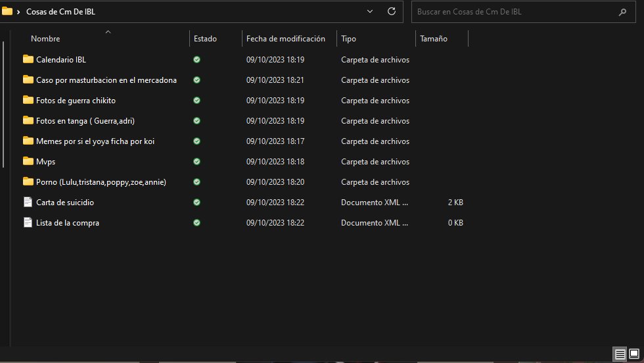644x363 pixels.
Task: Click folder icon beside Mvps
Action: tap(28, 161)
